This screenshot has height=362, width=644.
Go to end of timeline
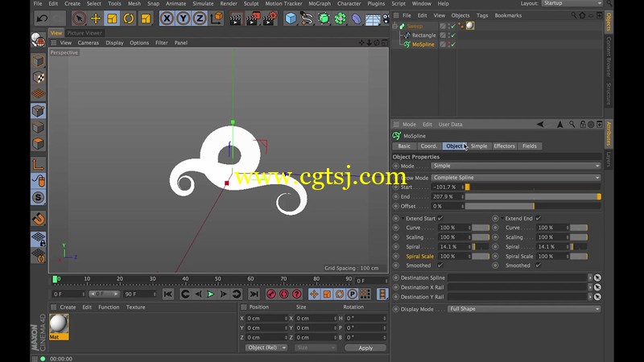tap(254, 294)
